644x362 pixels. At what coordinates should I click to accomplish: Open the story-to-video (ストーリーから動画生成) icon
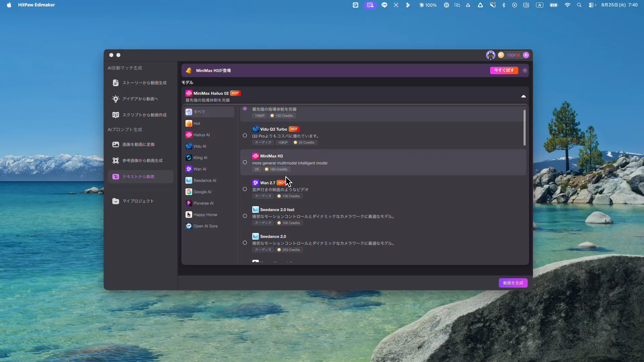(x=116, y=83)
